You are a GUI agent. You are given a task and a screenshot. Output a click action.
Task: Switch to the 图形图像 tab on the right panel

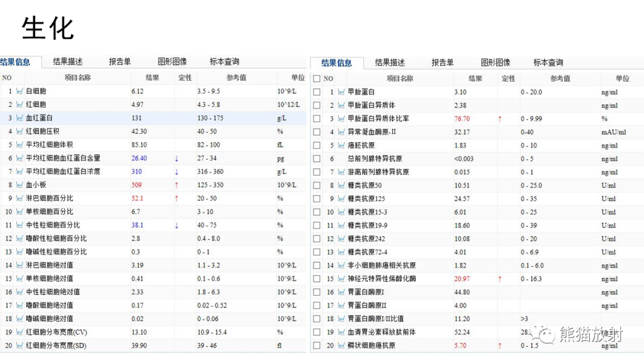[x=495, y=61]
